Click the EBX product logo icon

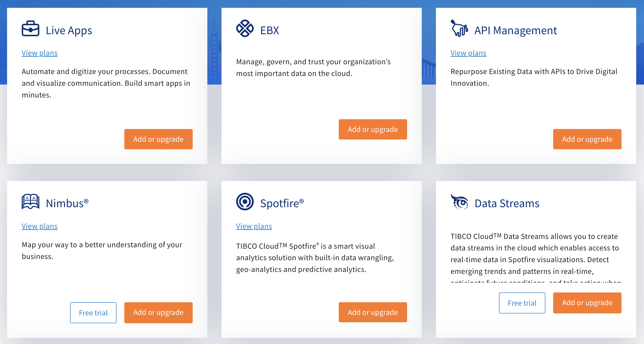tap(245, 29)
